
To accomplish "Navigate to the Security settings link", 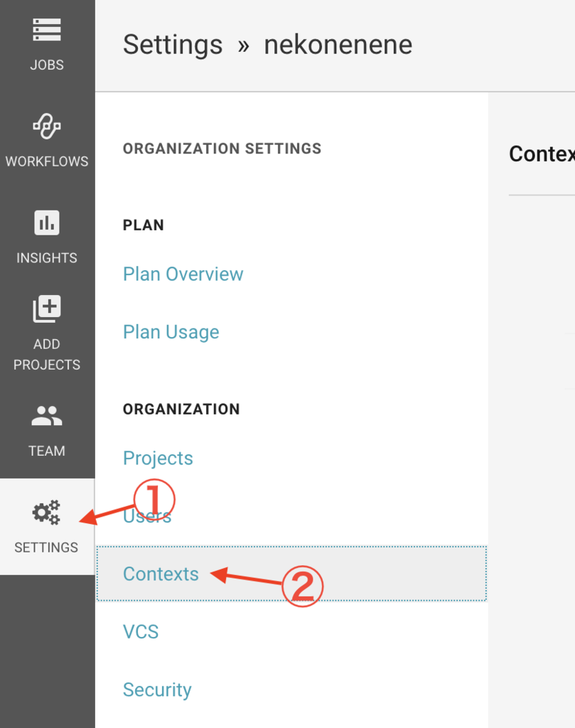I will 157,690.
